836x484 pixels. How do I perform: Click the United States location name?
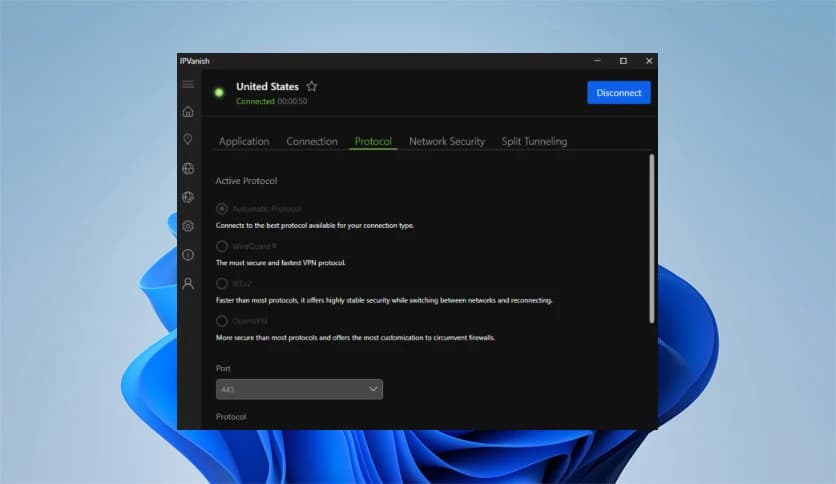click(268, 86)
